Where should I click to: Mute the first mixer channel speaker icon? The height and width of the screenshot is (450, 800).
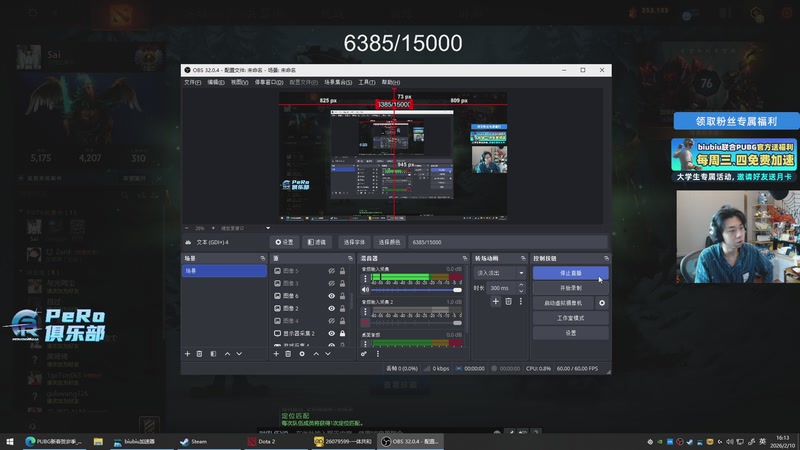pos(365,290)
